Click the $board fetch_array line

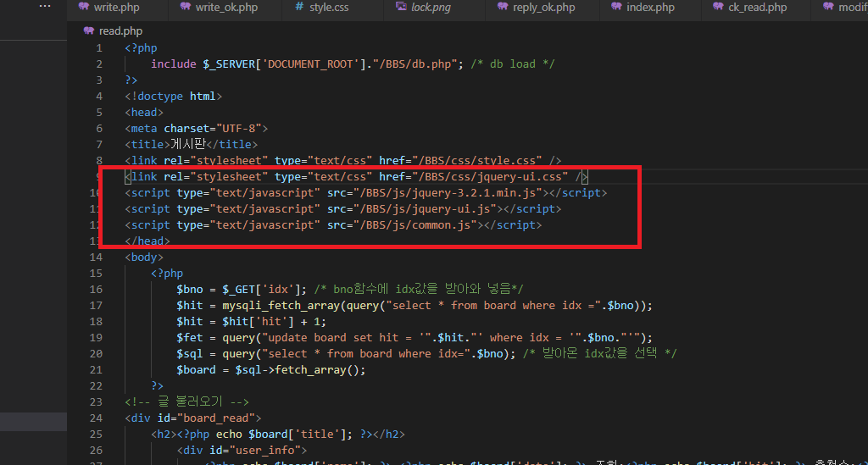point(270,369)
